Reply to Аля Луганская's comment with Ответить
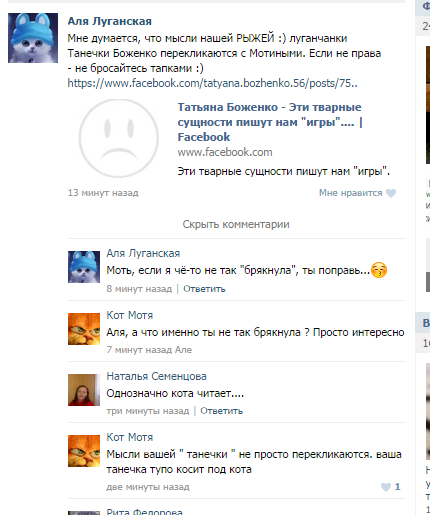Image resolution: width=430 pixels, height=515 pixels. click(204, 289)
